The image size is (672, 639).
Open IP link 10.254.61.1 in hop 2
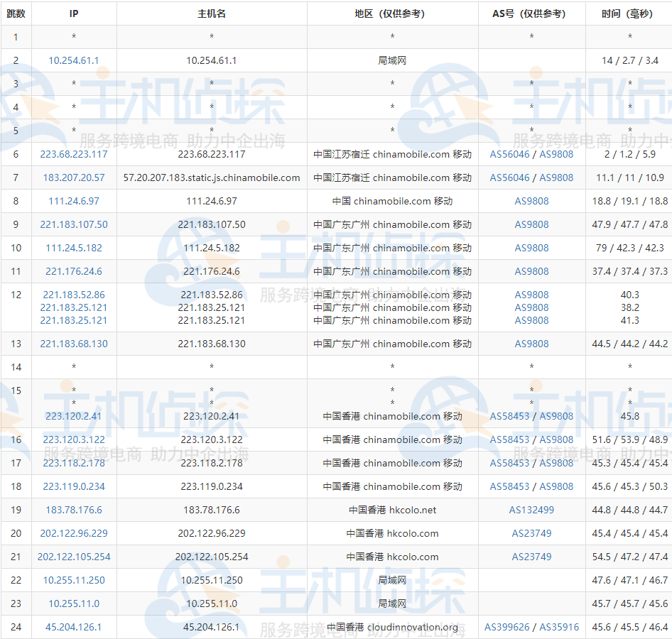point(74,60)
